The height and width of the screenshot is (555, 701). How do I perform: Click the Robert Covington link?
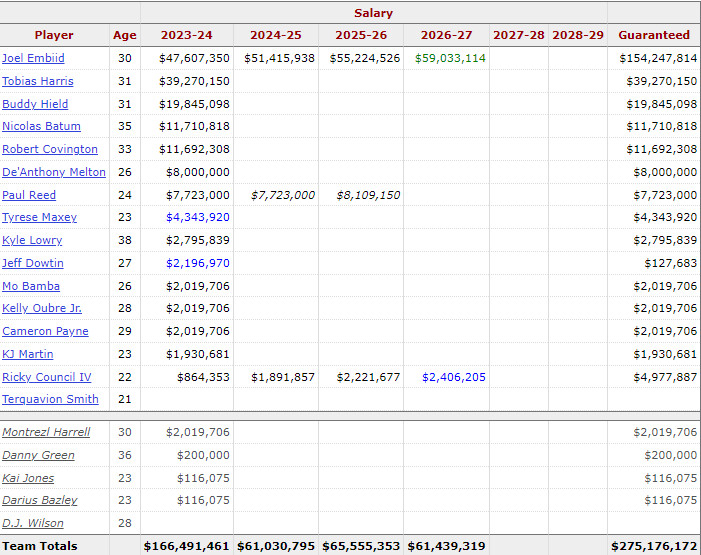[50, 149]
